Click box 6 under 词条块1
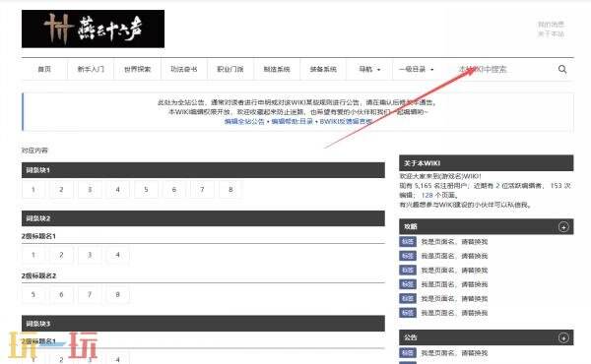591x364 pixels. 174,190
